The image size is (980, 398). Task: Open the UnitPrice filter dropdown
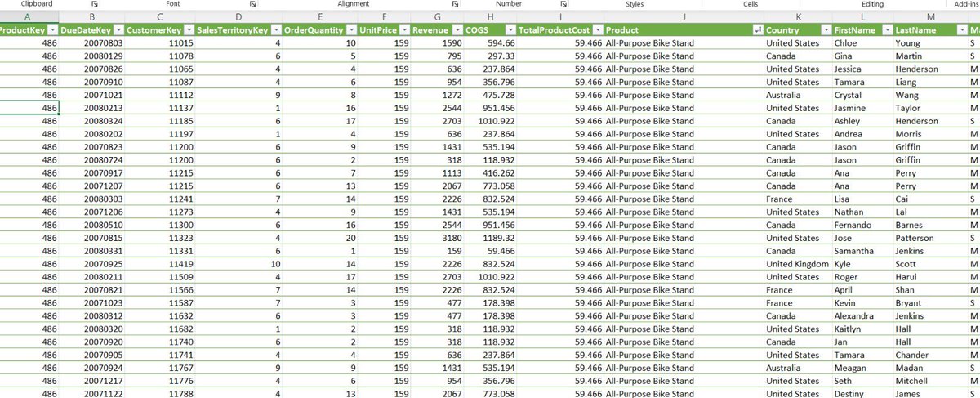(x=403, y=29)
